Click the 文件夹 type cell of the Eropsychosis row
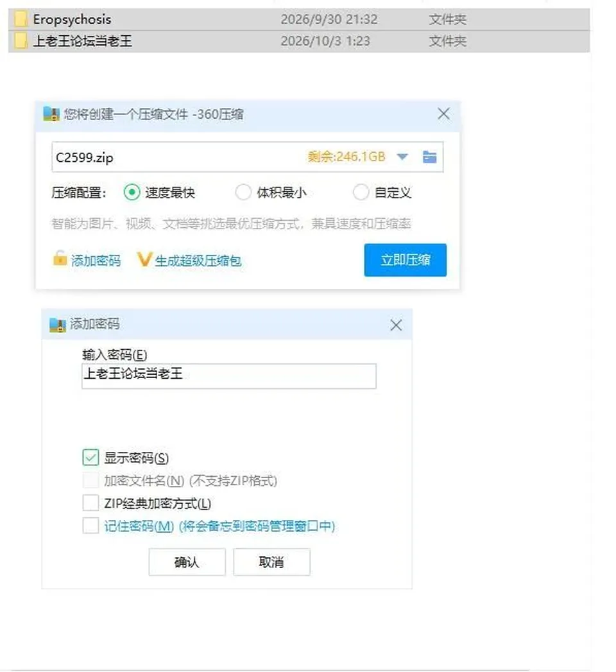 (x=448, y=19)
